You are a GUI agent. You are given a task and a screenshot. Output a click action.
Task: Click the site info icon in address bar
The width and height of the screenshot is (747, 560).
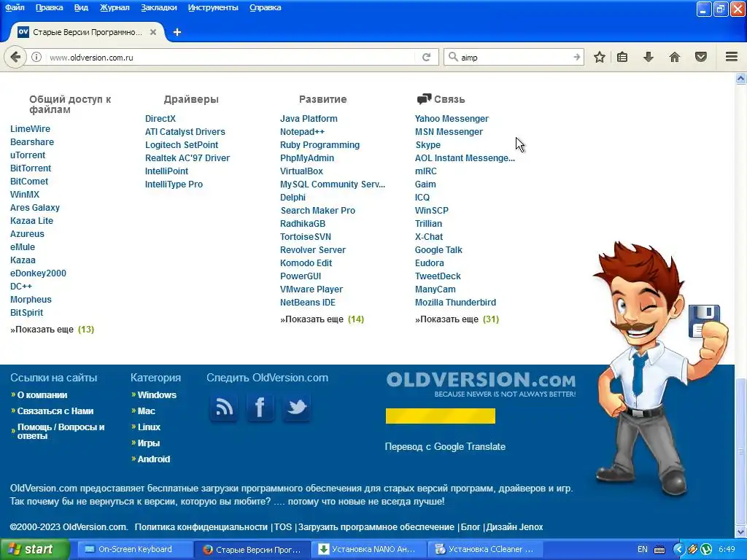[36, 57]
